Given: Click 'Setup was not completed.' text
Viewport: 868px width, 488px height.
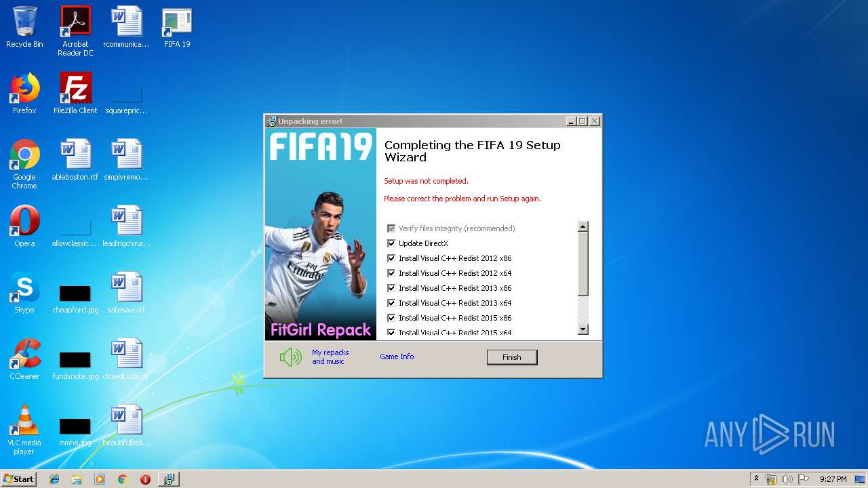Looking at the screenshot, I should (426, 181).
